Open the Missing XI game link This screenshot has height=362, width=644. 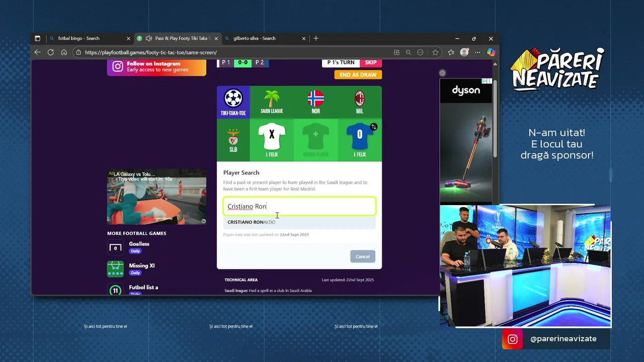point(141,265)
